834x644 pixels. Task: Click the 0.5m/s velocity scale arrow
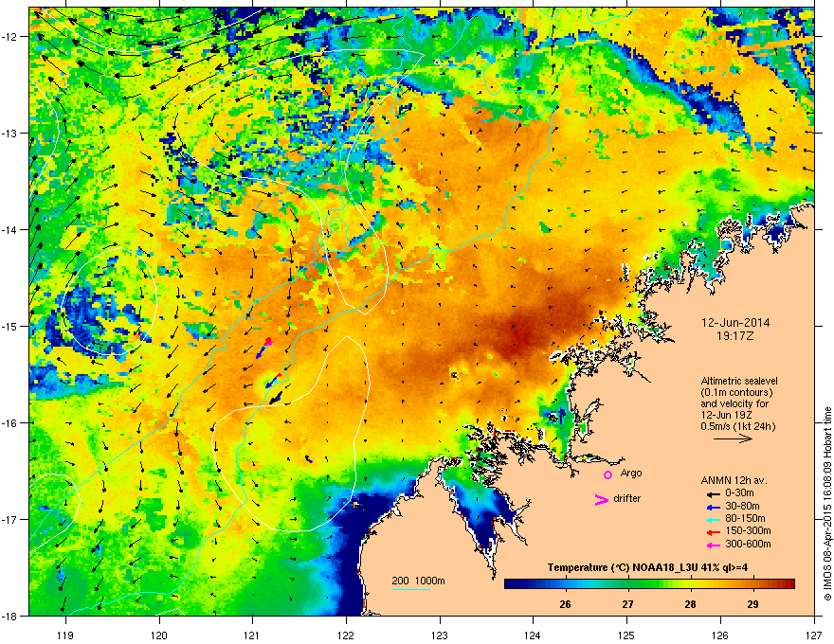(733, 438)
